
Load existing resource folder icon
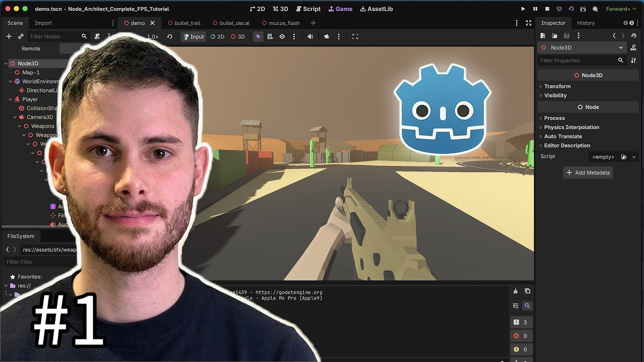[x=554, y=36]
